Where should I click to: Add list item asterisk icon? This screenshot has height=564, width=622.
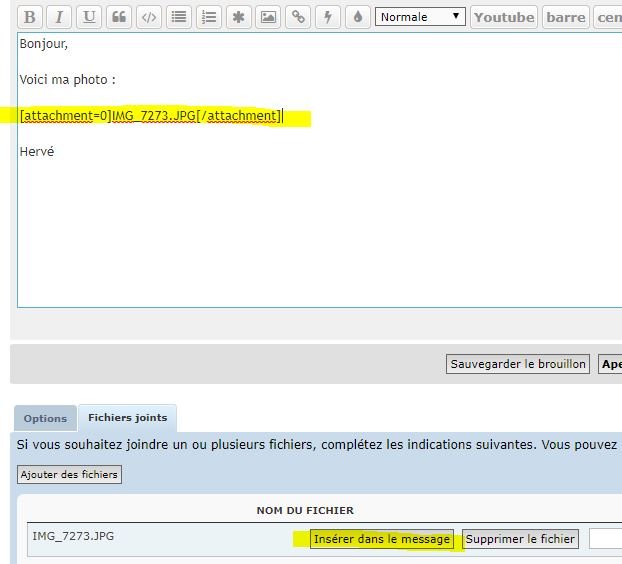(238, 17)
